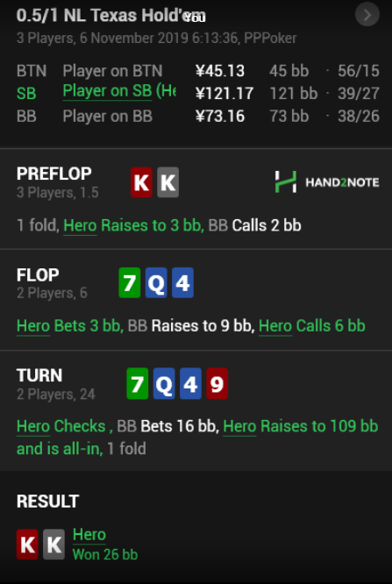392x584 pixels.
Task: Click the red K card in the result section
Action: click(x=27, y=545)
